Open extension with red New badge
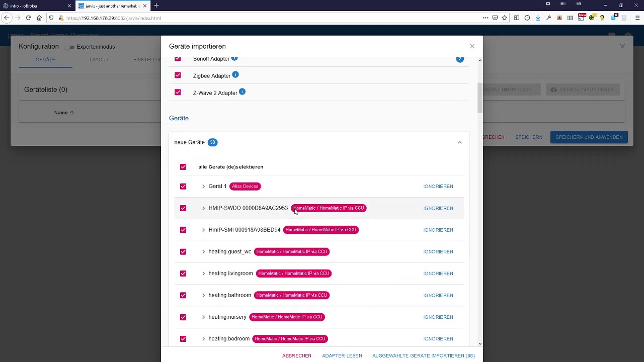The height and width of the screenshot is (362, 644). (x=581, y=18)
